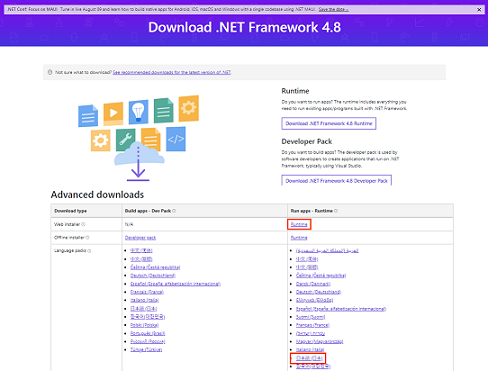Open the Offline installer Runtime link
Screen dimensions: 488x371
click(x=299, y=238)
